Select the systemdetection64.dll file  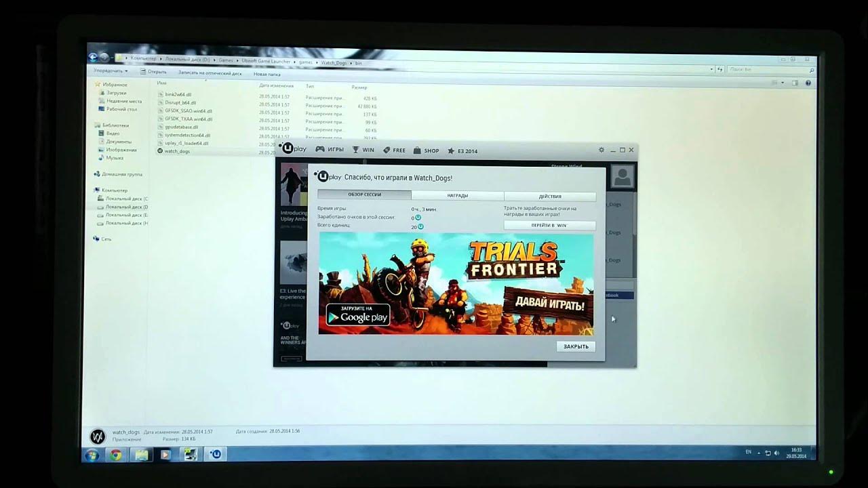coord(184,135)
